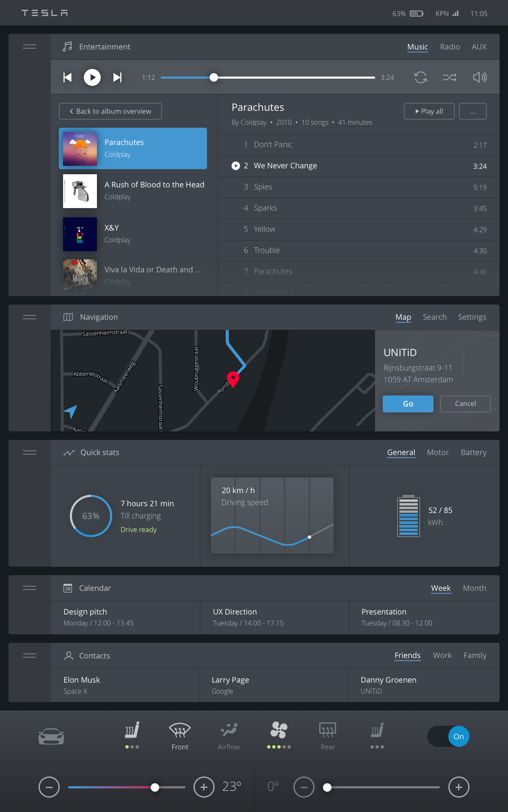Toggle the Front defrost

click(x=180, y=736)
